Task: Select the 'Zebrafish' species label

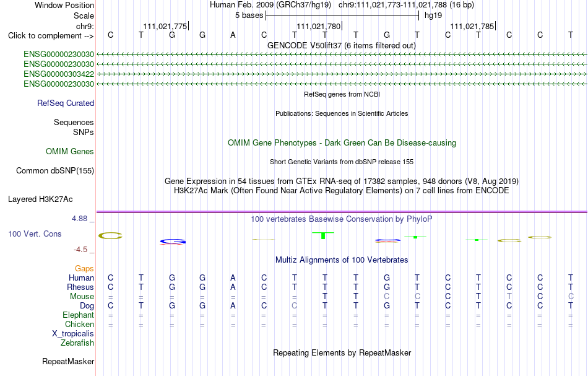Action: 77,343
